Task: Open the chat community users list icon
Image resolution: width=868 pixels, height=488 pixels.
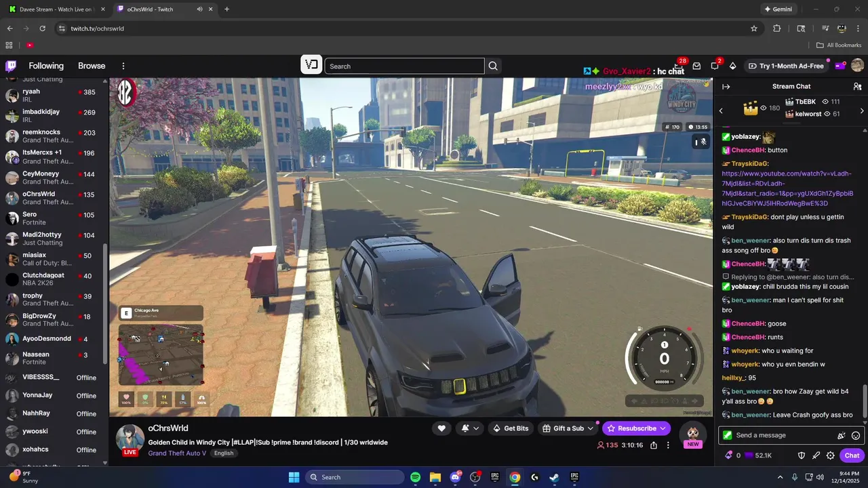Action: click(x=857, y=87)
